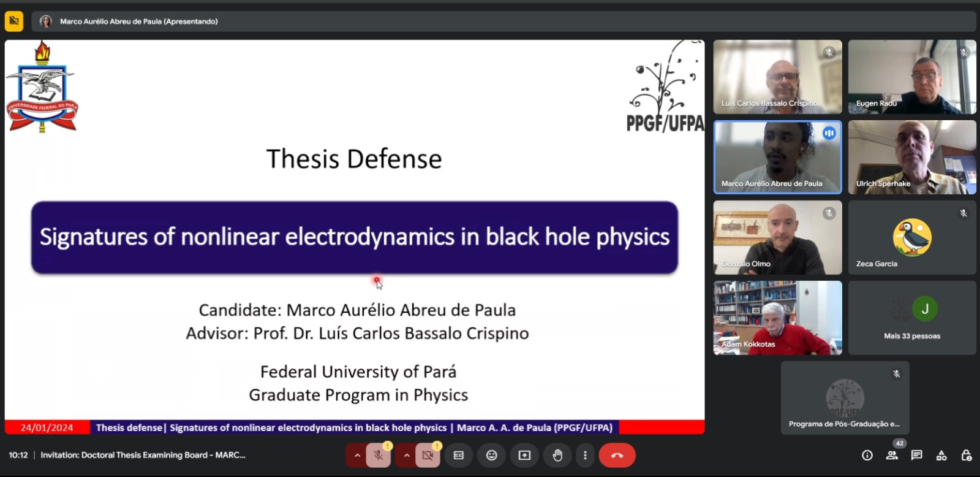
Task: Open host controls lock icon
Action: coord(966,455)
